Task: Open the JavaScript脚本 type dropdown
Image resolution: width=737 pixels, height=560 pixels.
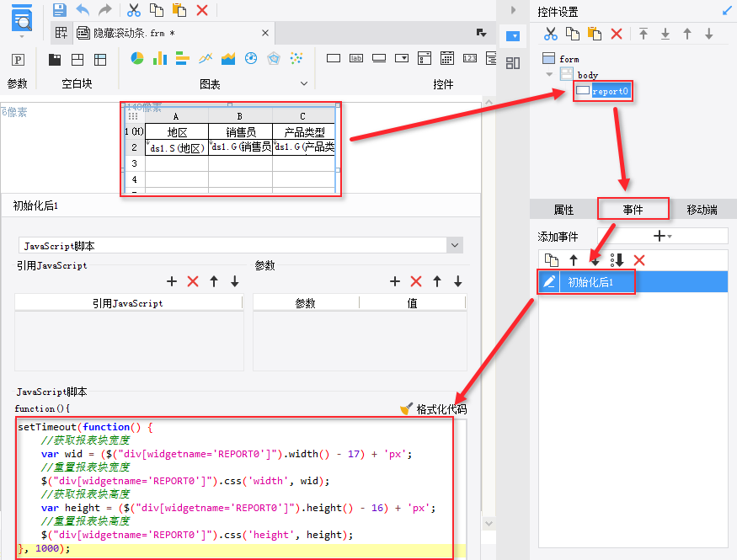Action: tap(455, 245)
